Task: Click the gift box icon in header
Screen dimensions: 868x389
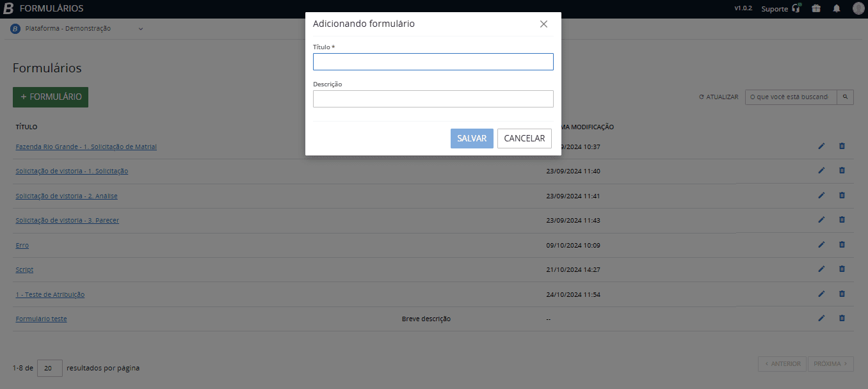Action: click(x=816, y=9)
